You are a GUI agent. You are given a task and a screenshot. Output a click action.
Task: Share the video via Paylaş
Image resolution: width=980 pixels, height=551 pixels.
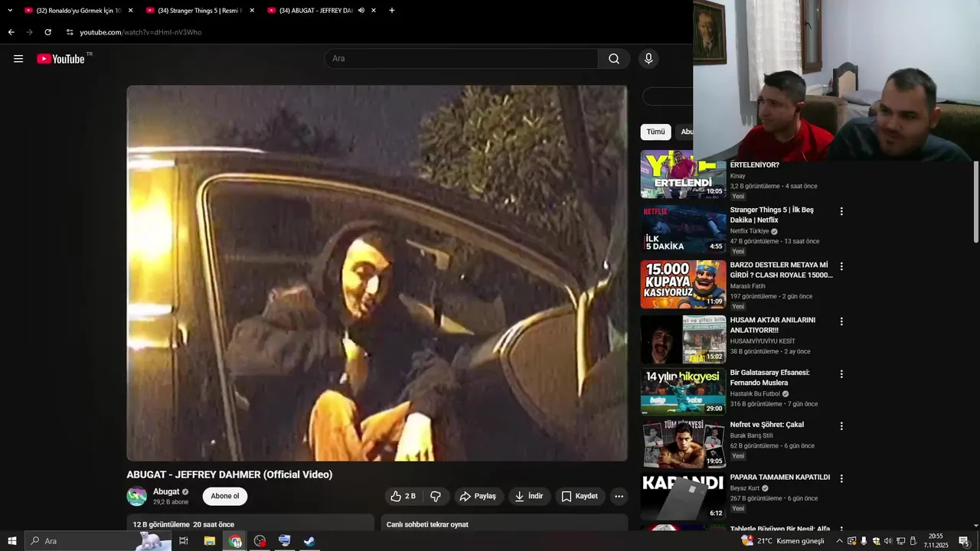[x=479, y=496]
